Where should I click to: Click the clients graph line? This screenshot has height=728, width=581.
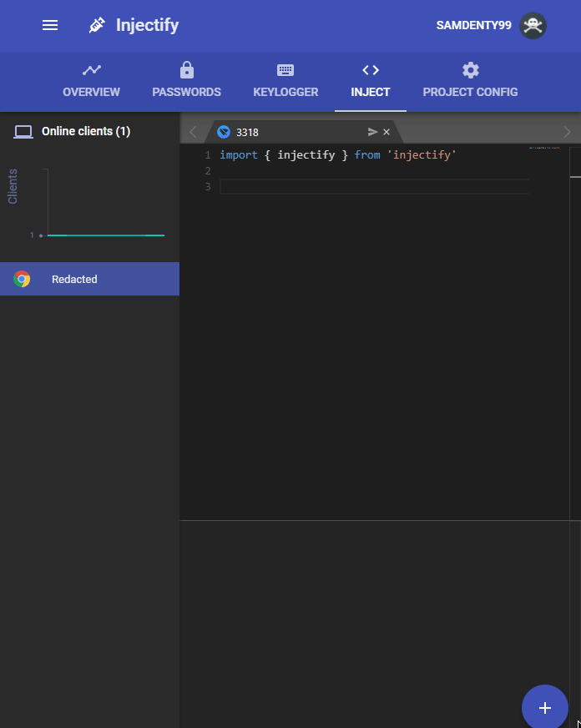[x=106, y=235]
